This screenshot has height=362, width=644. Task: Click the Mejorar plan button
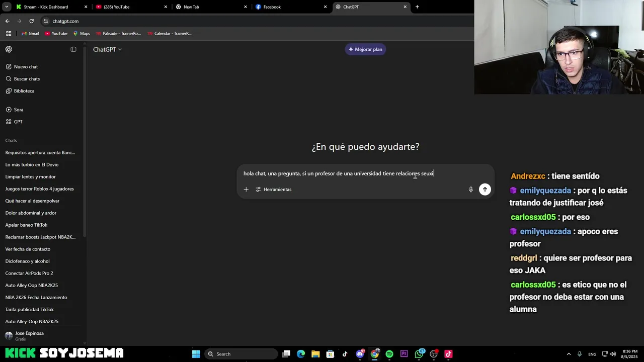[365, 49]
